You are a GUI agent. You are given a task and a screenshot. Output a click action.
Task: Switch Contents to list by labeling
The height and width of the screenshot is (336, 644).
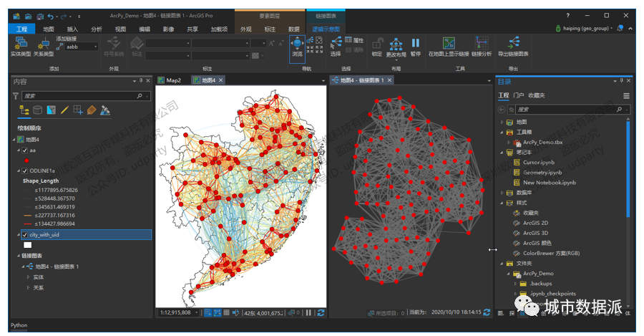[92, 110]
